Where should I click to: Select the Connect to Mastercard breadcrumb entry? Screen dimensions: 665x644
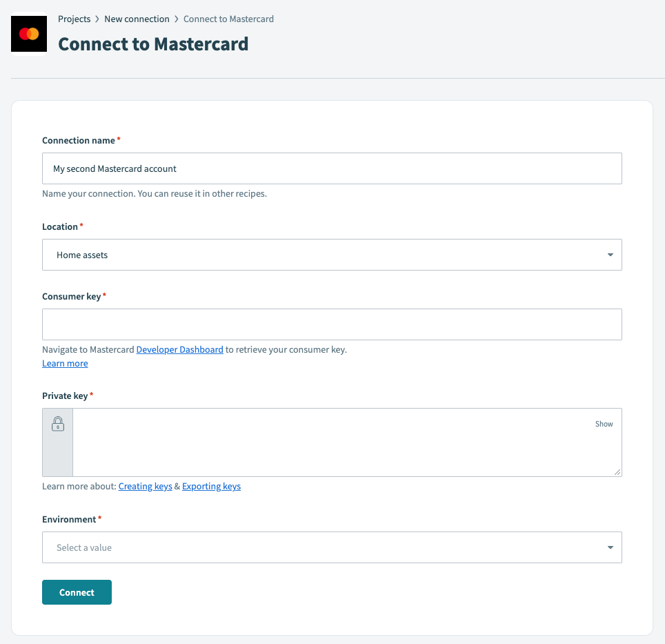(x=228, y=19)
